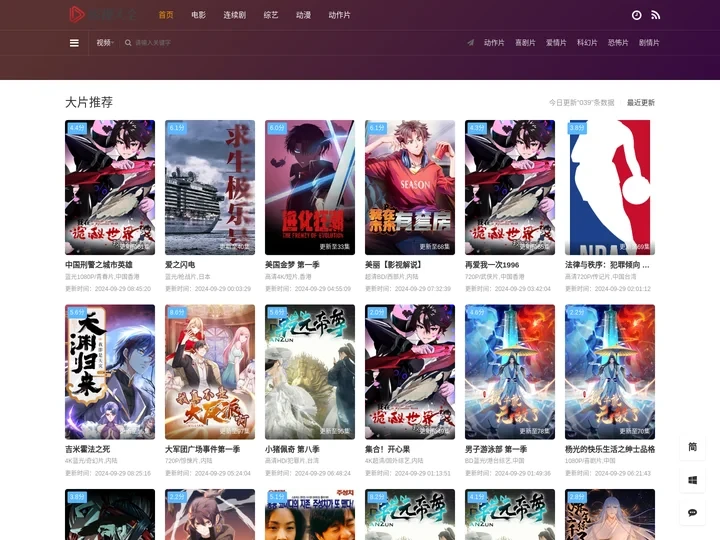
Task: Click the title 美丽【影视解说】
Action: 393,265
